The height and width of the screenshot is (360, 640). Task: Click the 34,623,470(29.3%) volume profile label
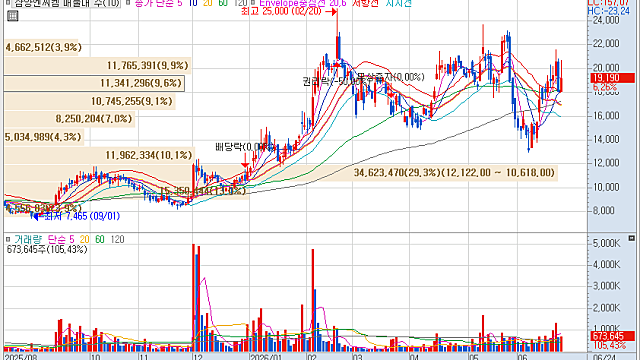(x=454, y=173)
